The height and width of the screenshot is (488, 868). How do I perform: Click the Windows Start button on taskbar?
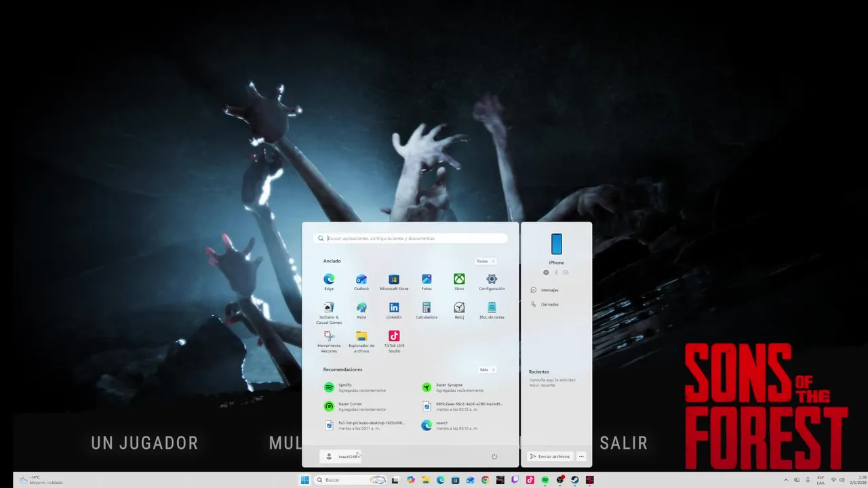305,480
